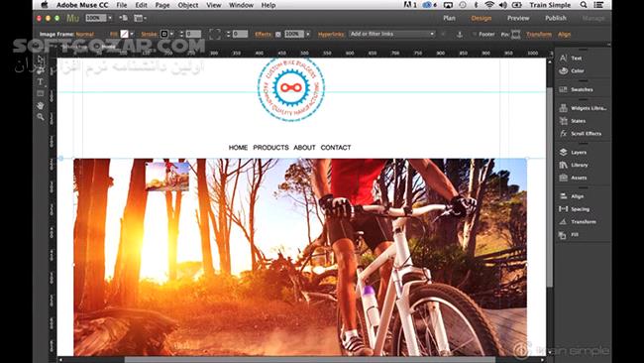
Task: Toggle the Effects checkbox in control bar
Action: tap(278, 35)
